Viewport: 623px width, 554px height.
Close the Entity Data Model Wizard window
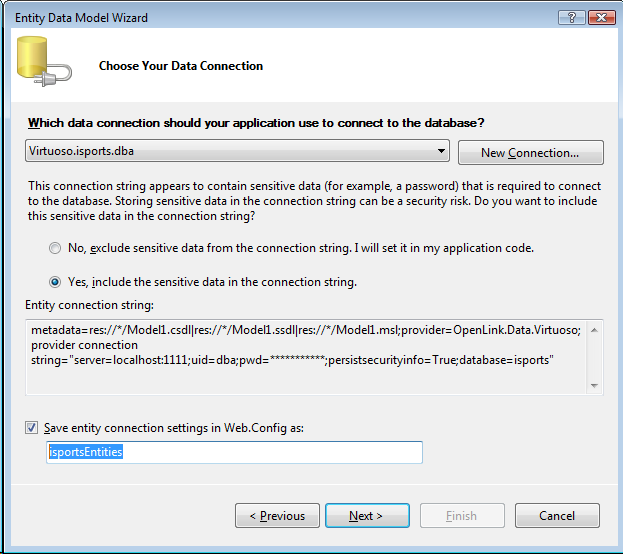601,18
